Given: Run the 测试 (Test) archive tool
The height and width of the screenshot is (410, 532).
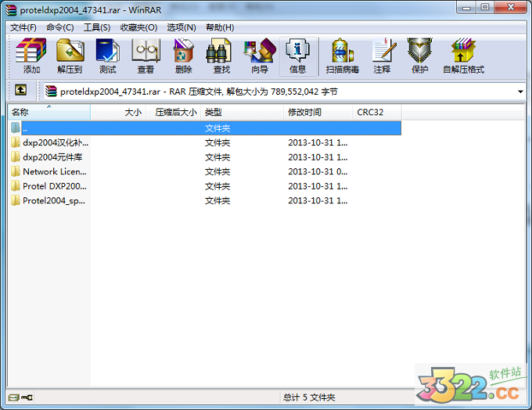Looking at the screenshot, I should click(107, 51).
